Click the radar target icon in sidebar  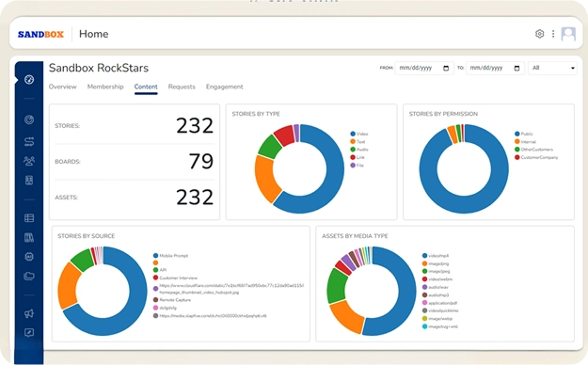[29, 119]
